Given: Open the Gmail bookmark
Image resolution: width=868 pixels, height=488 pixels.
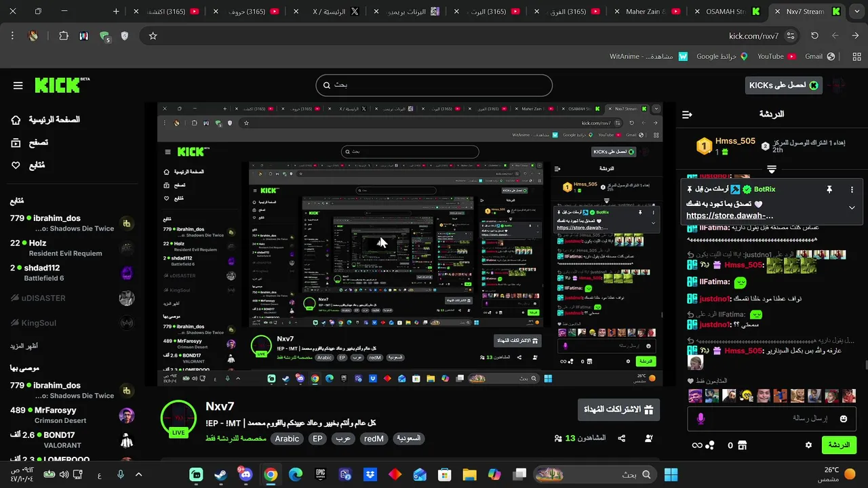Looking at the screenshot, I should pos(820,57).
